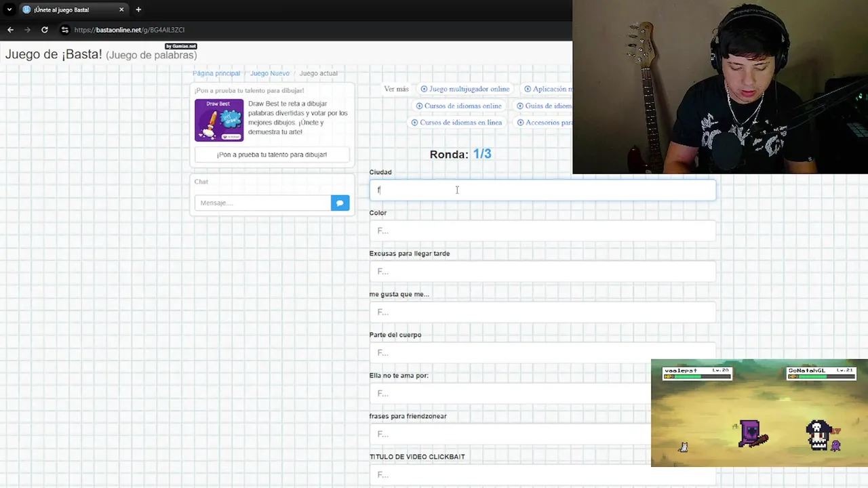Click the Juego actual breadcrumb
Viewport: 868px width, 488px height.
click(319, 73)
